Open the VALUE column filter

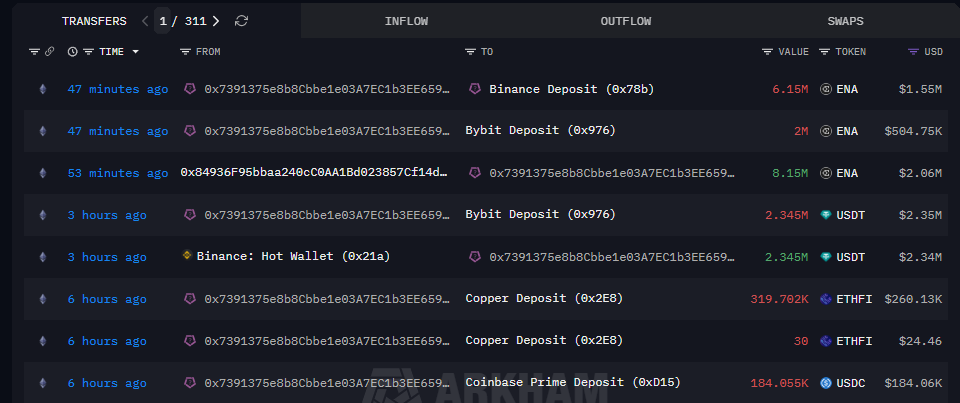[x=767, y=51]
